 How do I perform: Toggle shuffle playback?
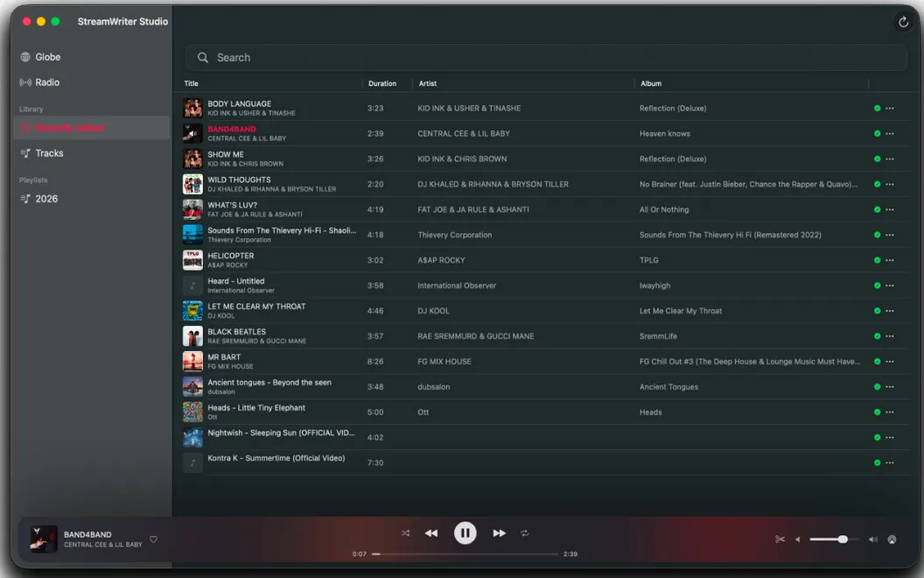[405, 533]
